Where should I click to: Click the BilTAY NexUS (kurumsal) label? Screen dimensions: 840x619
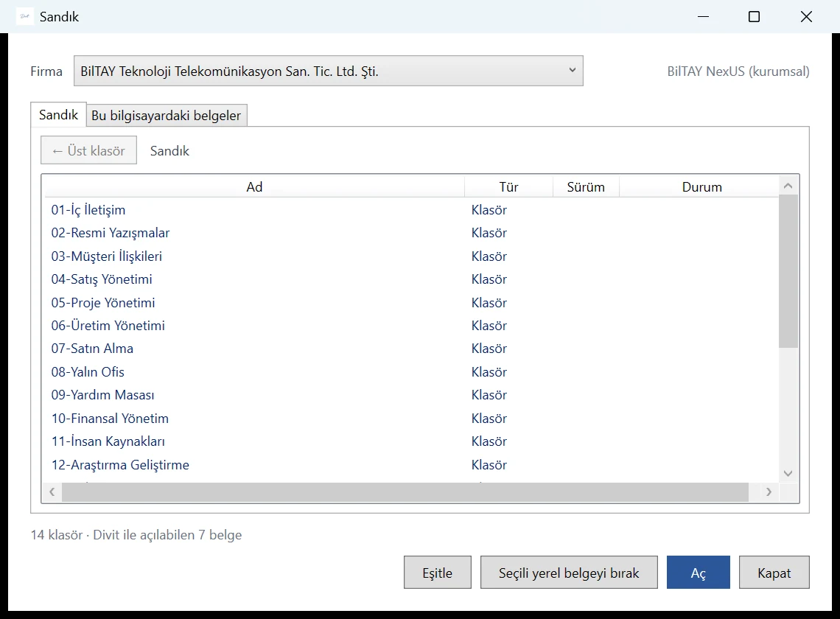[738, 71]
